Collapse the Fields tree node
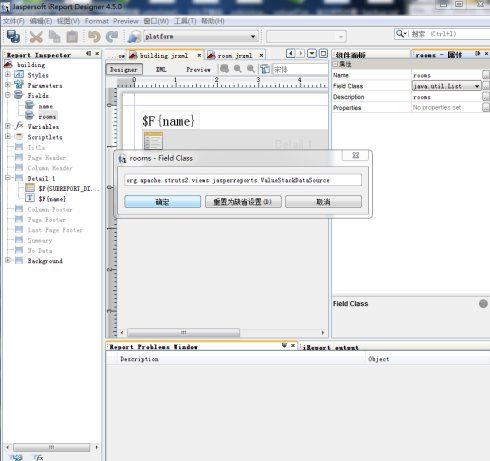 click(x=8, y=95)
